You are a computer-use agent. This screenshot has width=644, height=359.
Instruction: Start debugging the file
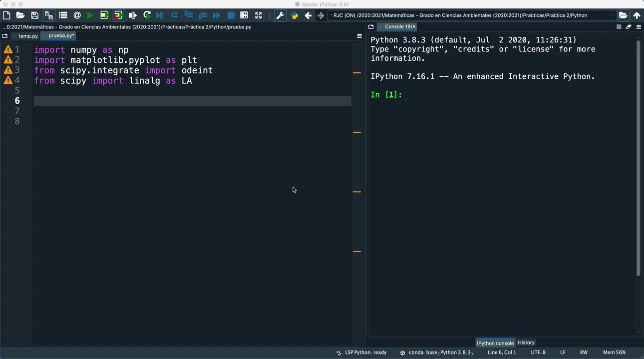pos(160,15)
